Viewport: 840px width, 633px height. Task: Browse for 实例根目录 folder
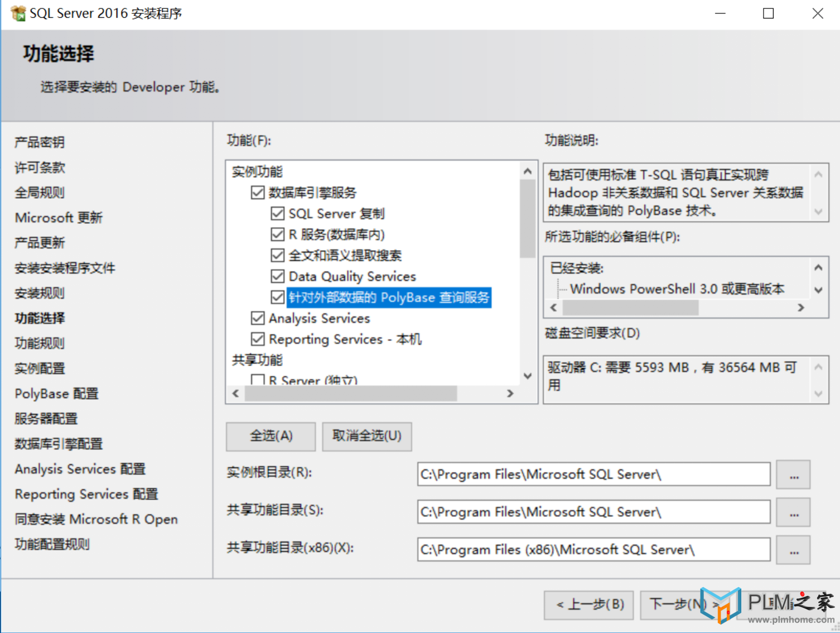pyautogui.click(x=794, y=474)
